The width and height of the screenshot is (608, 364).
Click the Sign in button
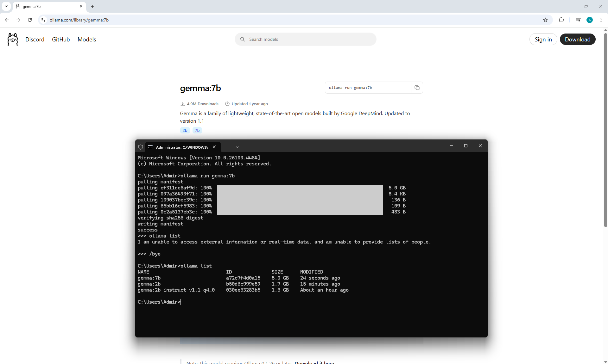(543, 40)
